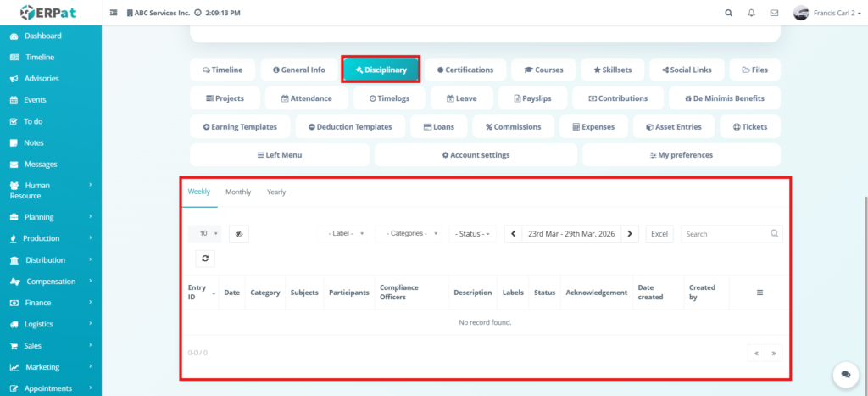
Task: Go to next week arrow
Action: (630, 234)
